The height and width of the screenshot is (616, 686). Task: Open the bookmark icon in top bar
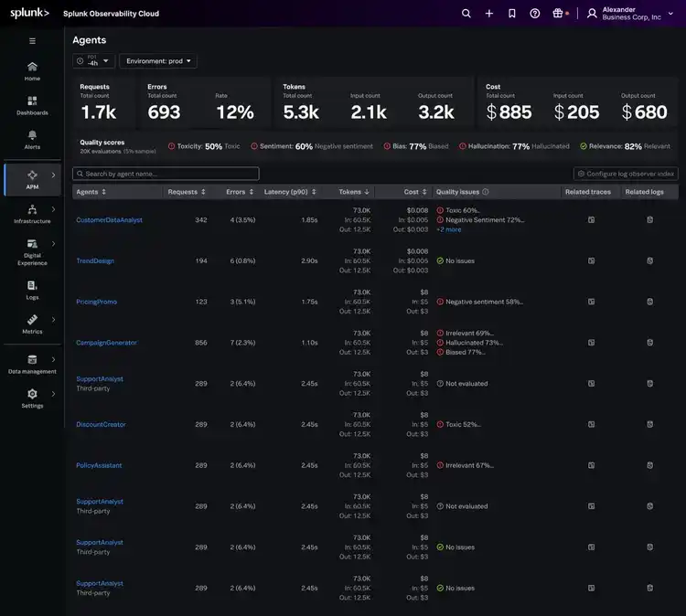(x=512, y=14)
